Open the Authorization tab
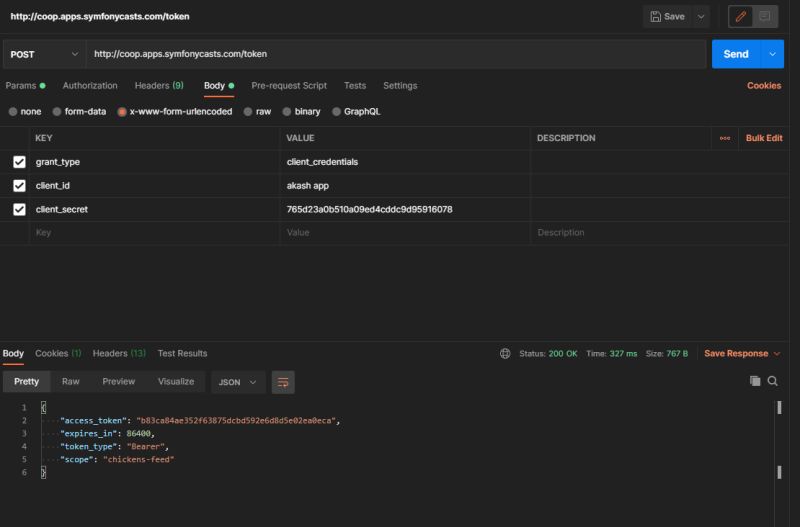The image size is (800, 527). coord(90,86)
